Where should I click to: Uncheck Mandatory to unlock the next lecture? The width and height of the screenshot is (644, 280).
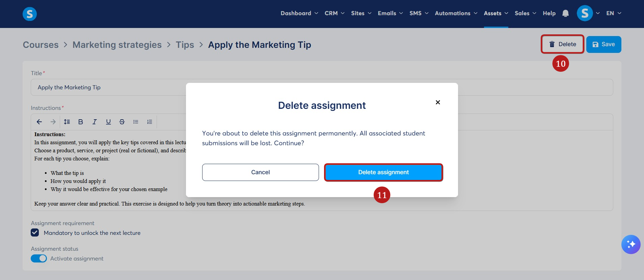35,232
